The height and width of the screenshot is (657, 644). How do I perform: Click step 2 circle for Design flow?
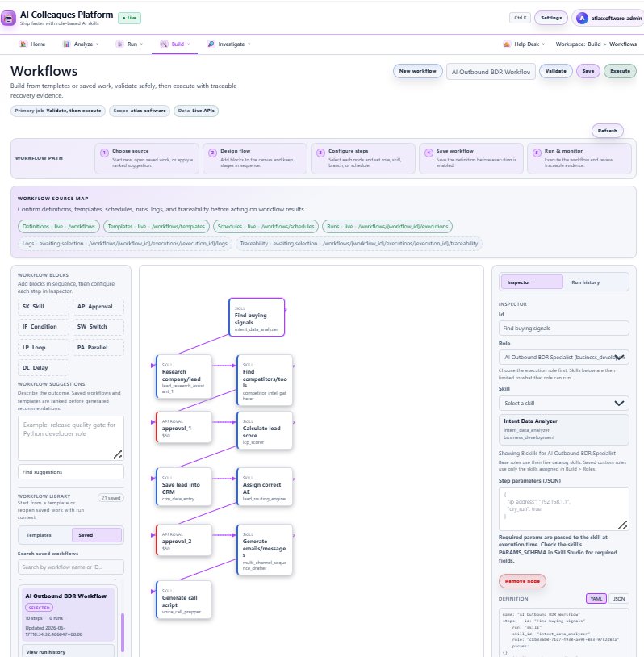(x=212, y=153)
